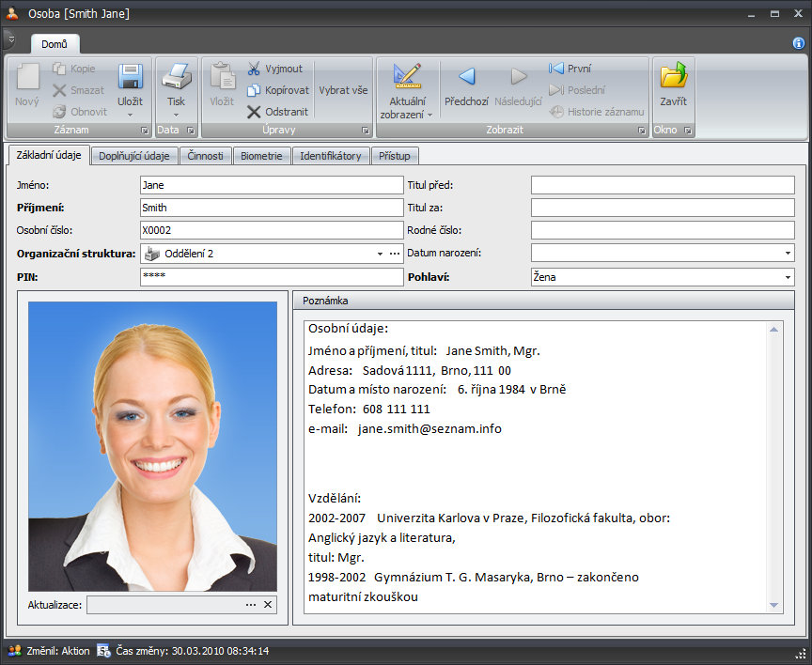Click the Kopírovat icon in Úpravy
Screen dimensions: 812x665
tap(254, 90)
